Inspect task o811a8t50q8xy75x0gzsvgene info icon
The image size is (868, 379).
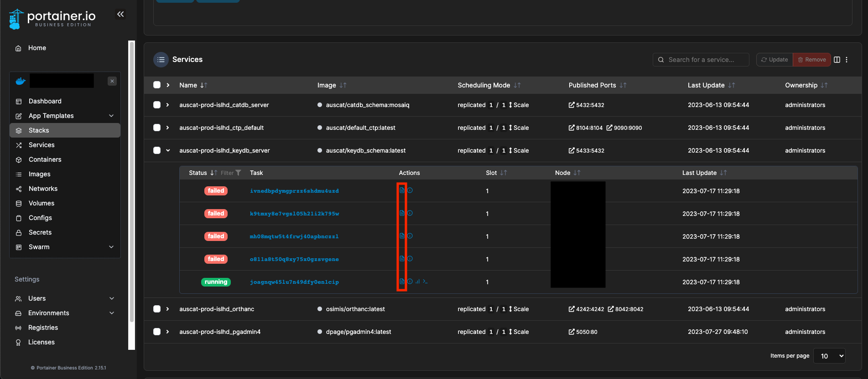(410, 259)
